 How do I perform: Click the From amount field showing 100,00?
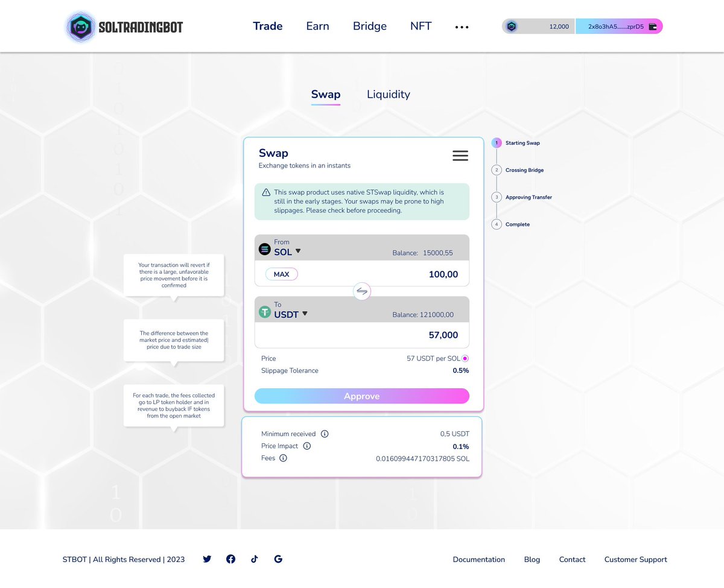tap(362, 274)
